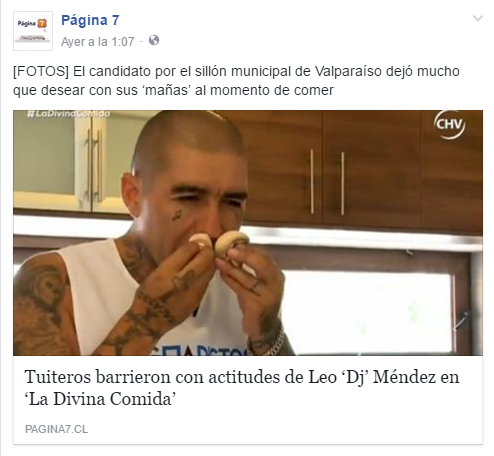Open the Página 7 profile picture
The image size is (494, 456).
(x=33, y=31)
